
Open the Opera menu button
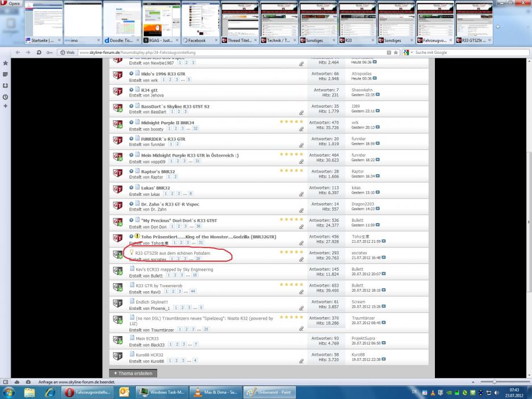click(x=12, y=4)
